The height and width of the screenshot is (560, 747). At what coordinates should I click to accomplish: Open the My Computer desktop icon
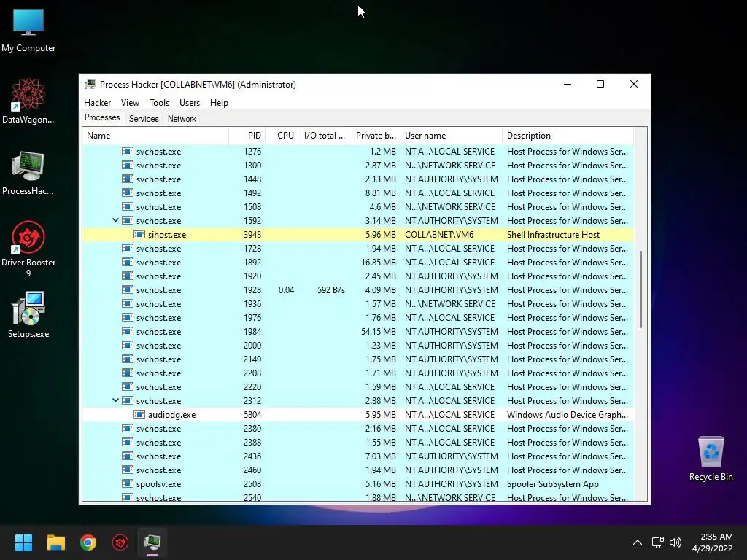pos(28,31)
